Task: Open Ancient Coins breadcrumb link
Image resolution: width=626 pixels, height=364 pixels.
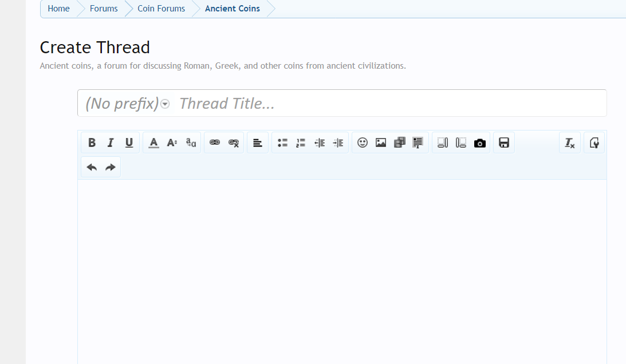Action: tap(233, 9)
